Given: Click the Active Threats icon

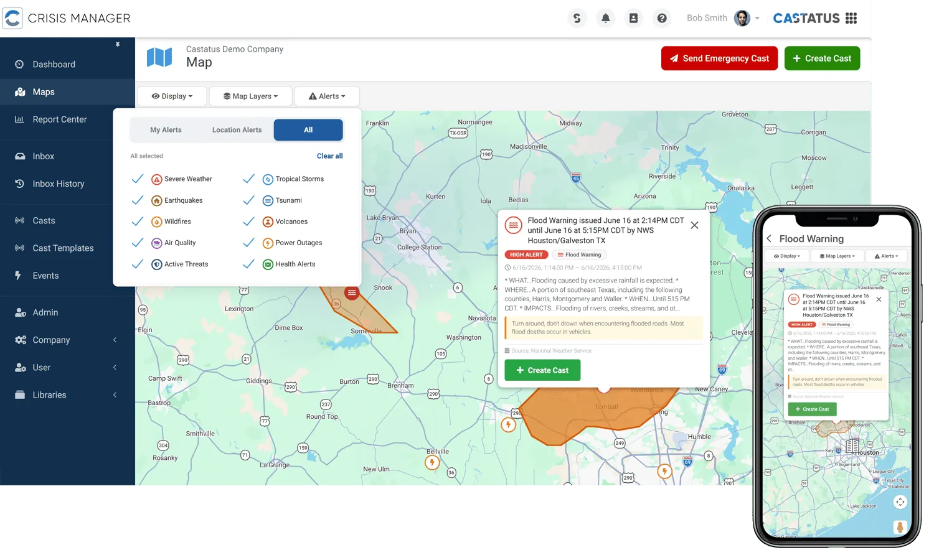Looking at the screenshot, I should (x=157, y=264).
